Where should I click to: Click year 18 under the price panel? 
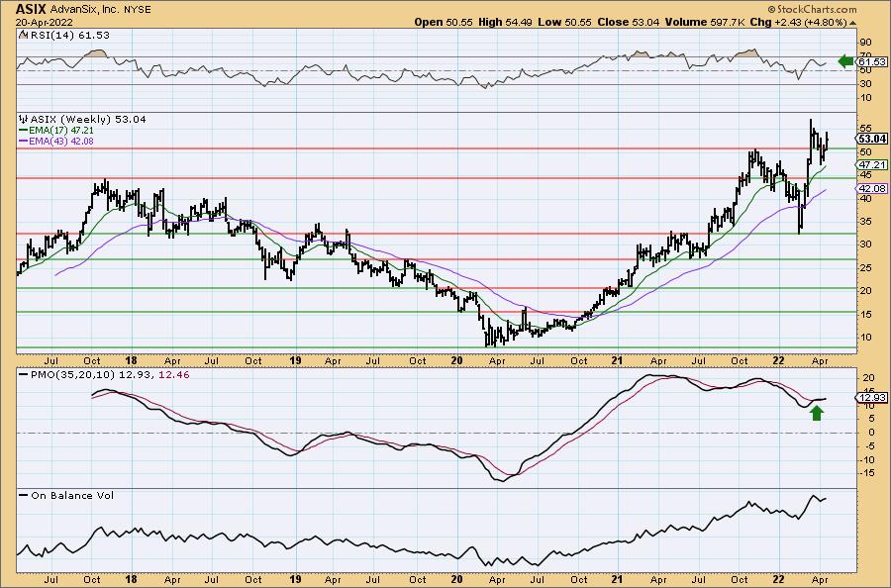click(132, 360)
